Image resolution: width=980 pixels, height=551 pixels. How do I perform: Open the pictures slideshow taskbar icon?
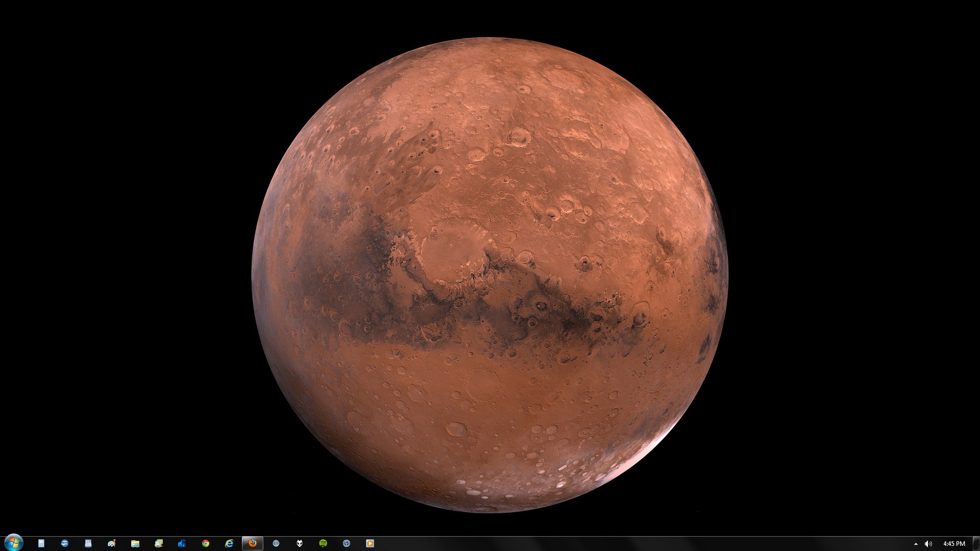point(159,543)
